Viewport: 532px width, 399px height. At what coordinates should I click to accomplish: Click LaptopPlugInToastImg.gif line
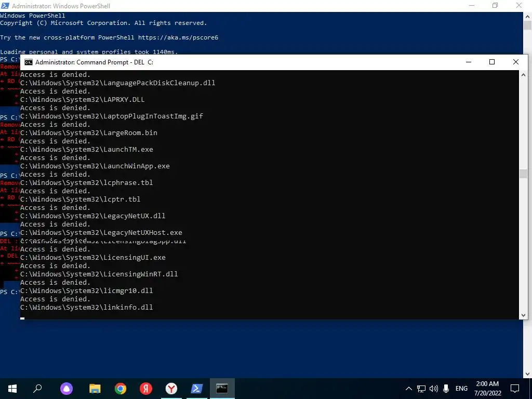[112, 116]
